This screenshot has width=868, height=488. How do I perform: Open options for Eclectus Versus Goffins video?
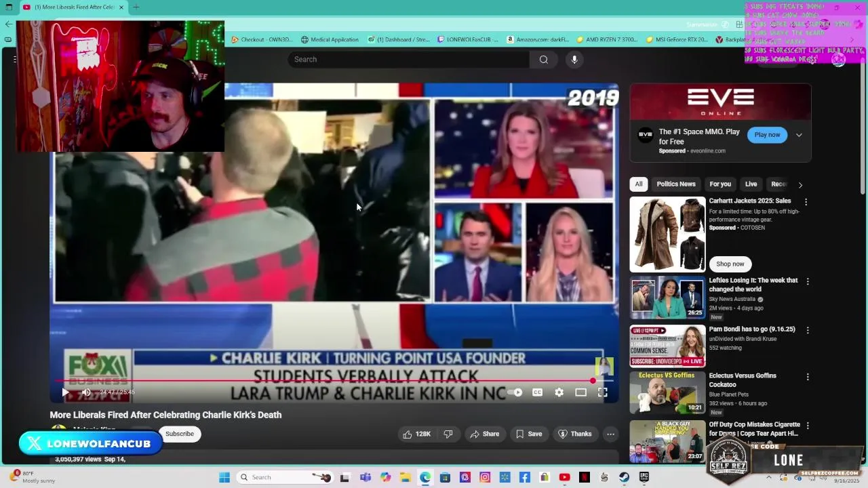[807, 377]
